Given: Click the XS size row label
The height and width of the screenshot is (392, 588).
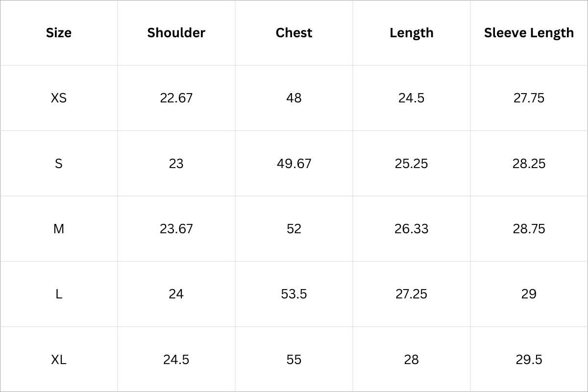Looking at the screenshot, I should 59,98.
